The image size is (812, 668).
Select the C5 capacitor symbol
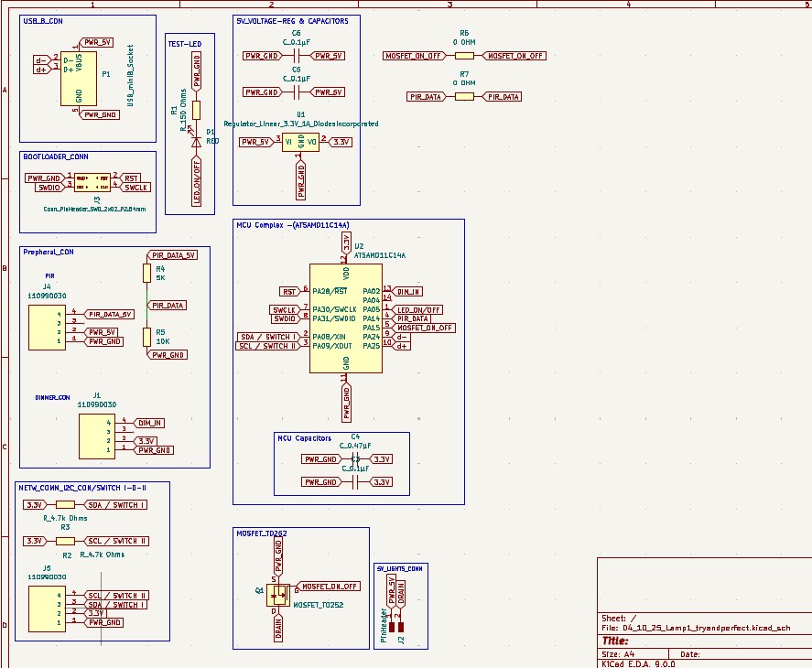click(x=297, y=92)
